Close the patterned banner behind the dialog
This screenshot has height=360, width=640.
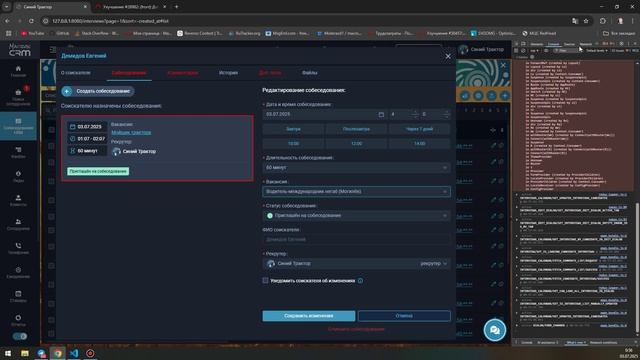(503, 65)
